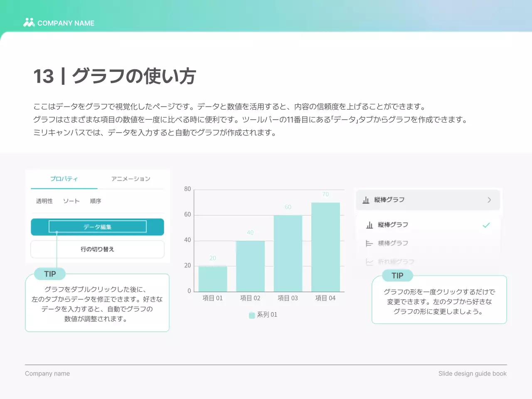
Task: Switch to the プロパティ tab
Action: click(64, 179)
